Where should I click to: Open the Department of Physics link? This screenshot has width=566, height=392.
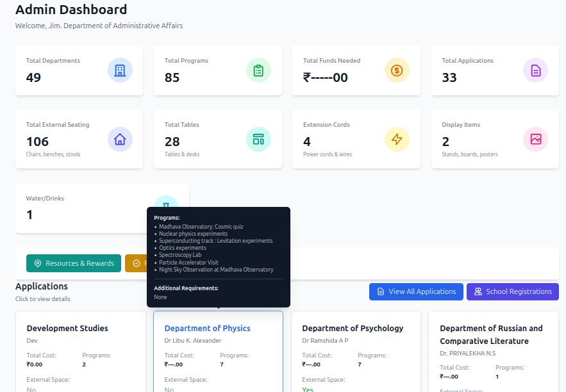pyautogui.click(x=207, y=329)
